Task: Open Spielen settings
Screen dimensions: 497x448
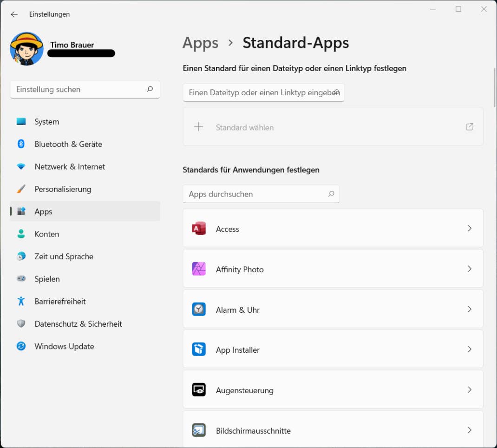Action: [x=85, y=279]
